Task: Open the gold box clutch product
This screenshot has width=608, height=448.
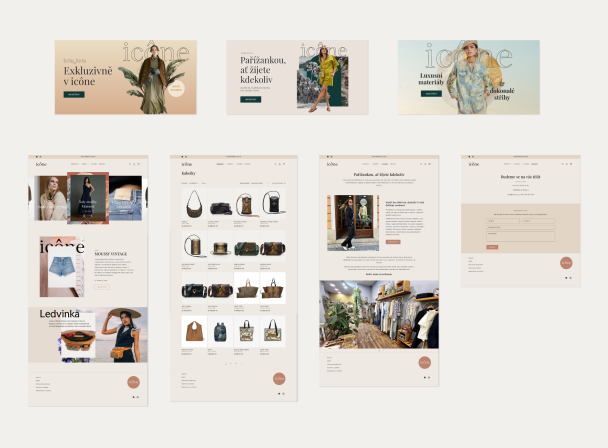Action: point(220,246)
